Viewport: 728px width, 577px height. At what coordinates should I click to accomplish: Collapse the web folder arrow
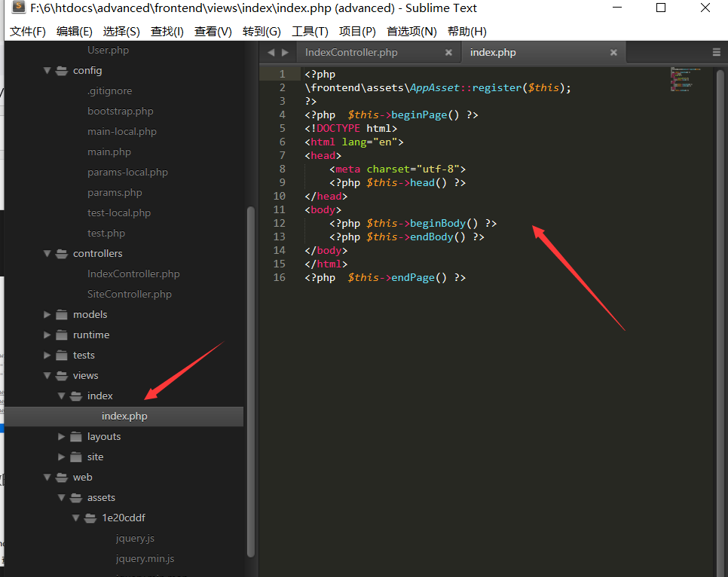point(47,478)
